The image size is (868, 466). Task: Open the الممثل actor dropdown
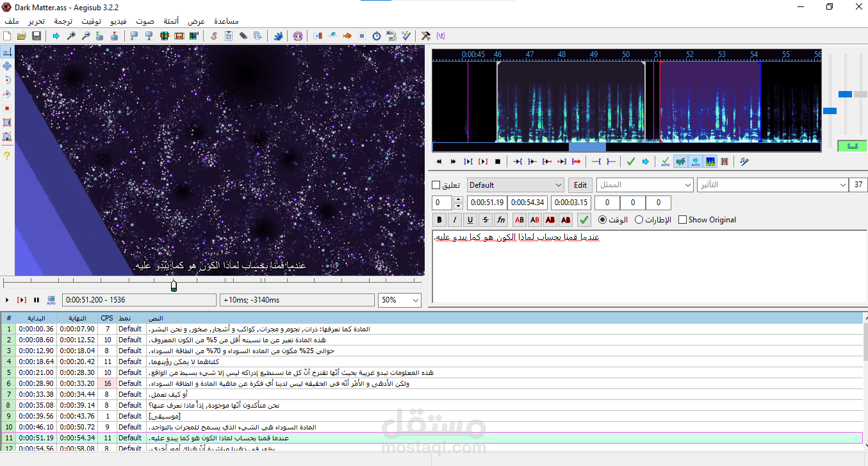(645, 185)
